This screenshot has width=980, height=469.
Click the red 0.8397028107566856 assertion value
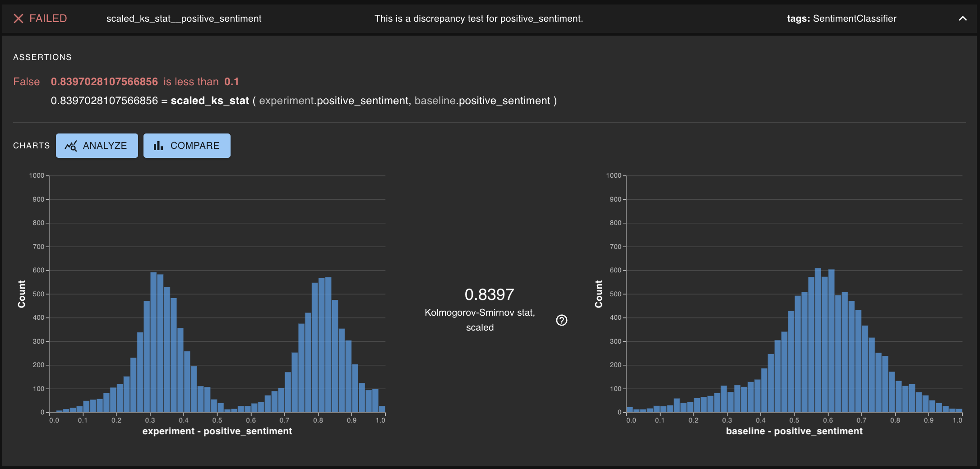point(104,82)
